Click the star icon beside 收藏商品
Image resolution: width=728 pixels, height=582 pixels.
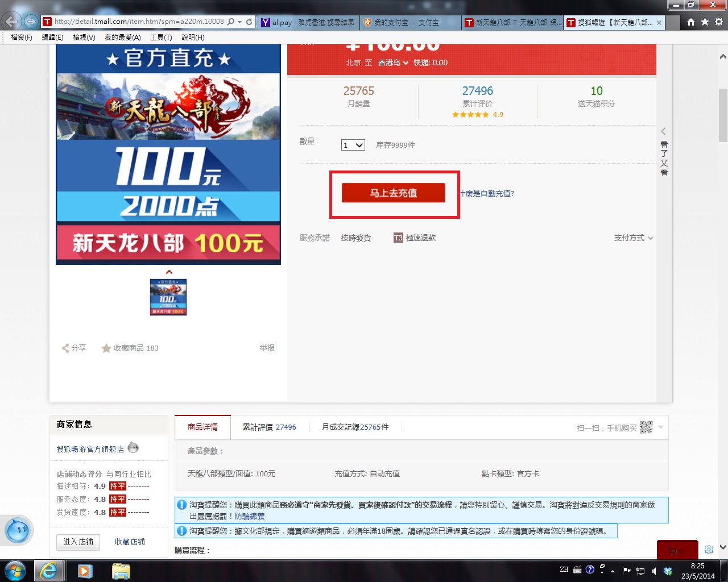tap(106, 348)
